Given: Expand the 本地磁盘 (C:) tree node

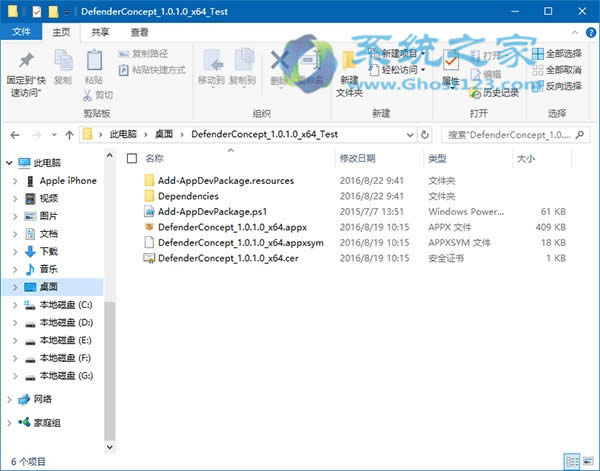Looking at the screenshot, I should [x=14, y=304].
